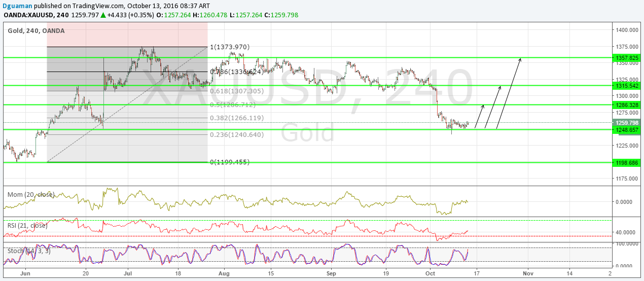Viewport: 644px width, 281px height.
Task: Select the low value L:1257.264
Action: pyautogui.click(x=245, y=15)
